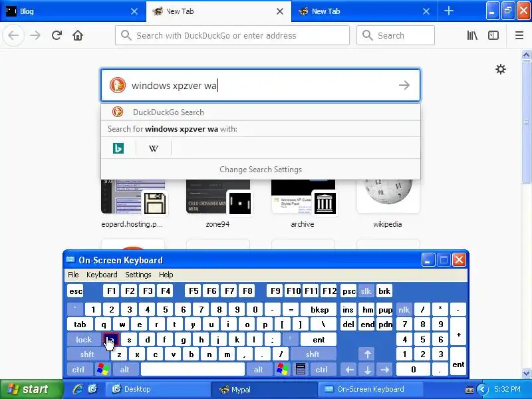The width and height of the screenshot is (532, 399).
Task: Click the address bar field
Action: (x=232, y=35)
